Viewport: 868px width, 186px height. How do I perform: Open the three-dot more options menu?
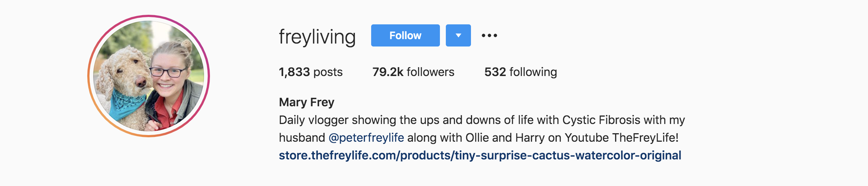(x=489, y=35)
